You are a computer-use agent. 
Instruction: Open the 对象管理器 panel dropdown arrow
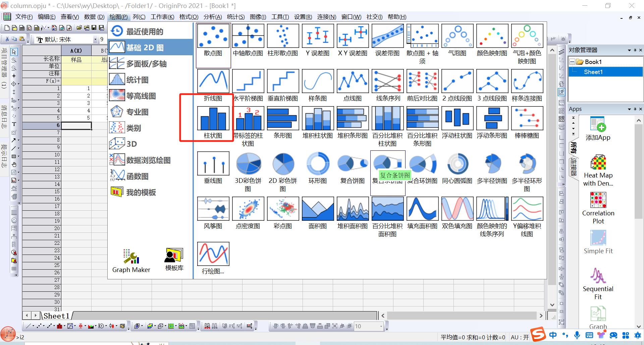click(629, 50)
